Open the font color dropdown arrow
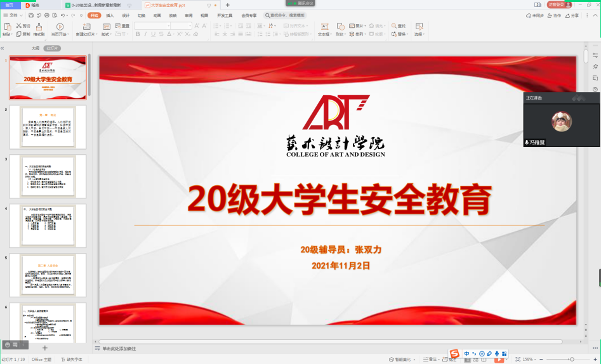This screenshot has width=601, height=364. click(x=174, y=34)
